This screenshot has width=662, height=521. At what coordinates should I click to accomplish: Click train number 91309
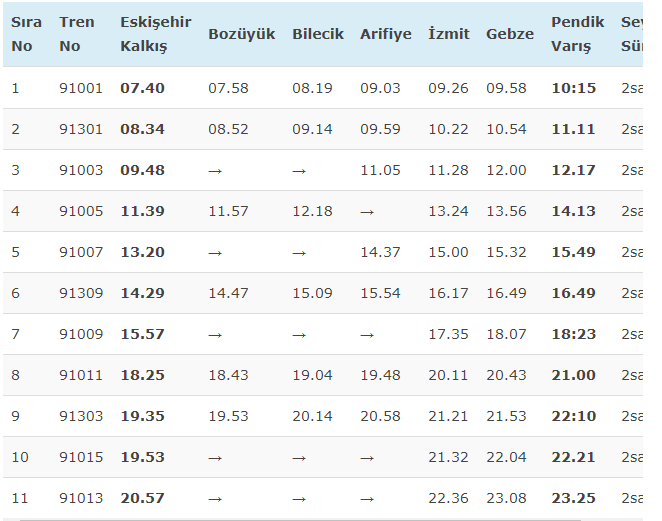81,293
